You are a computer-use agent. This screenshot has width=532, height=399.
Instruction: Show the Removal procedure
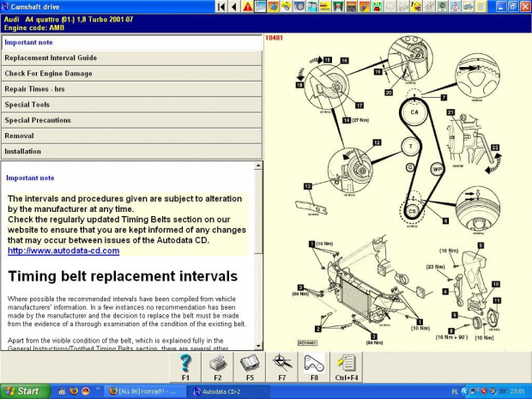tap(131, 136)
